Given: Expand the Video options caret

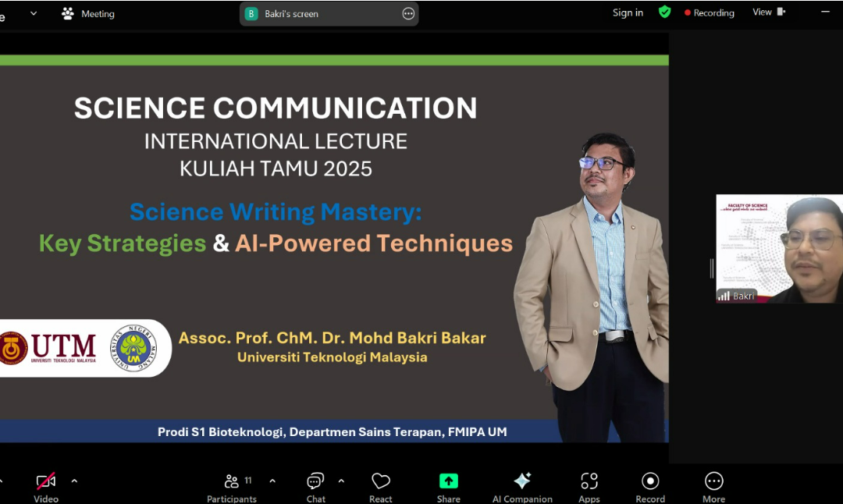Looking at the screenshot, I should (x=74, y=481).
